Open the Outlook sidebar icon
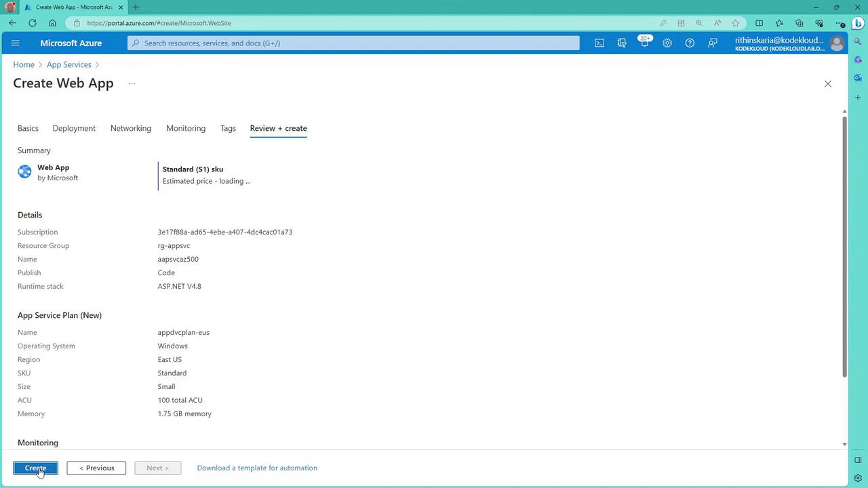 pos(858,78)
